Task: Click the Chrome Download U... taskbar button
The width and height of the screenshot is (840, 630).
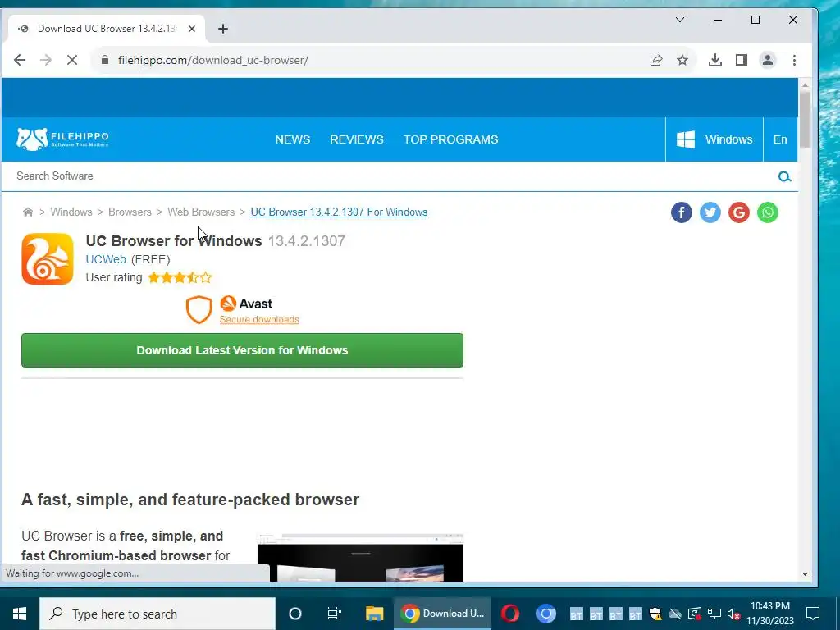Action: point(442,614)
